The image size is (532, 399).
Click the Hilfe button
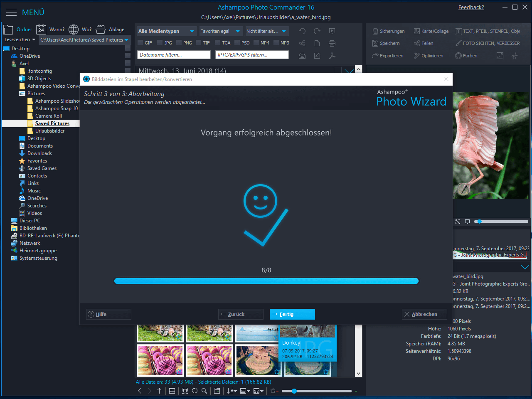pyautogui.click(x=108, y=314)
